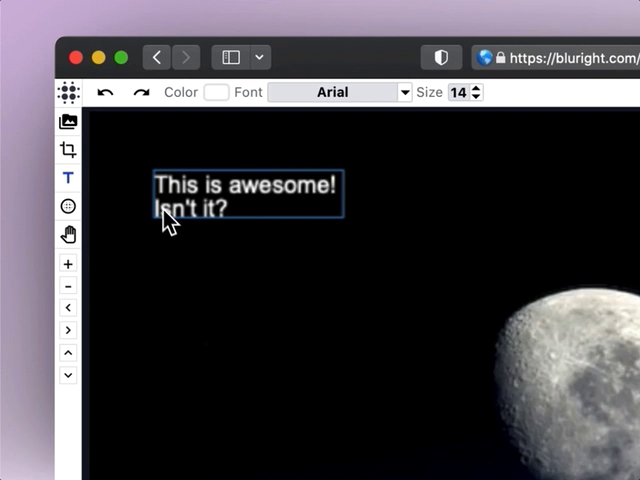Click the Bluright dotted logo icon
Screen dimensions: 640x480
[69, 92]
